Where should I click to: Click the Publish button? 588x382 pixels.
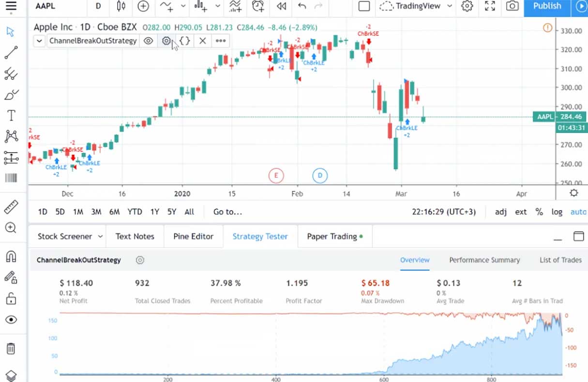(x=547, y=6)
